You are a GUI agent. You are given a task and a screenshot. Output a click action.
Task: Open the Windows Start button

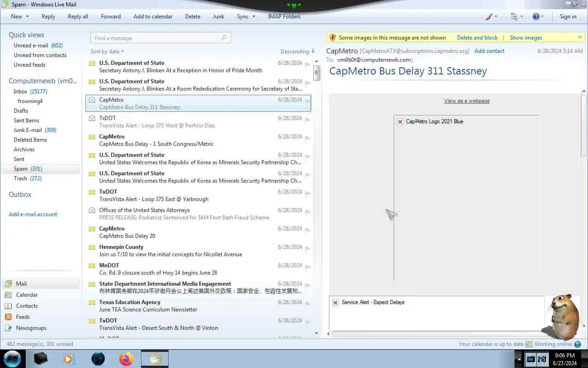pyautogui.click(x=12, y=358)
